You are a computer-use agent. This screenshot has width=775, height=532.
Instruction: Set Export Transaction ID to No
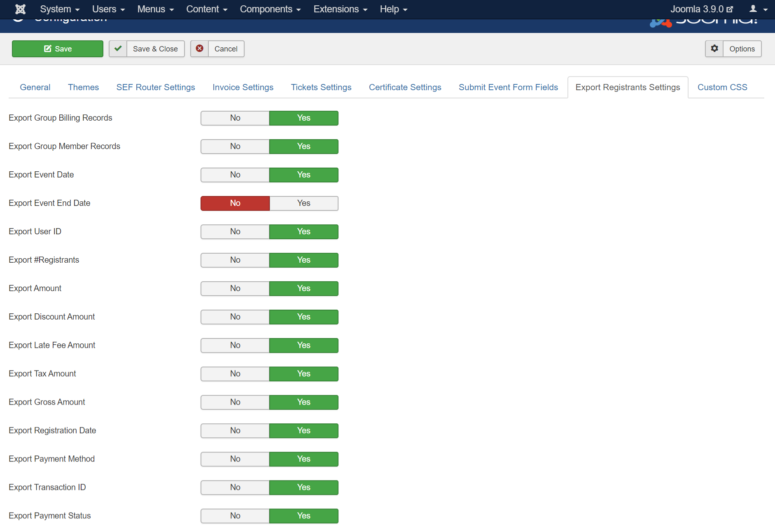(x=235, y=488)
